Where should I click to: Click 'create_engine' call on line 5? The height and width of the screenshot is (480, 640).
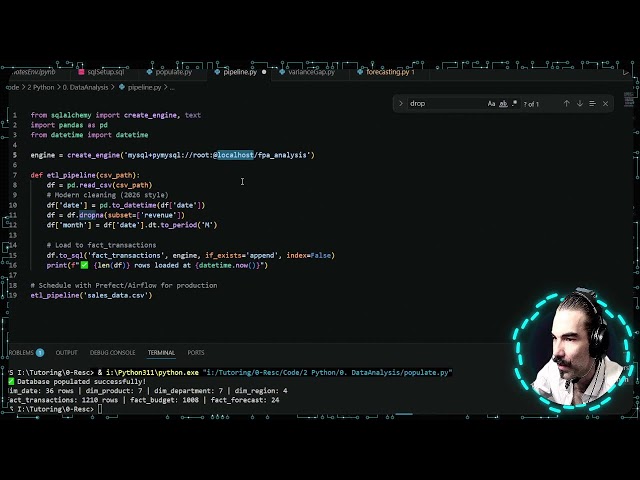pos(93,155)
